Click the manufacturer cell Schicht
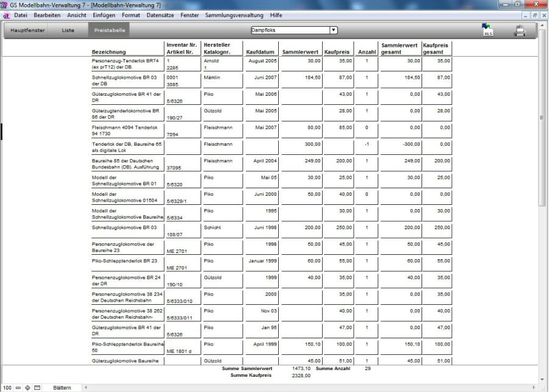 tap(212, 227)
